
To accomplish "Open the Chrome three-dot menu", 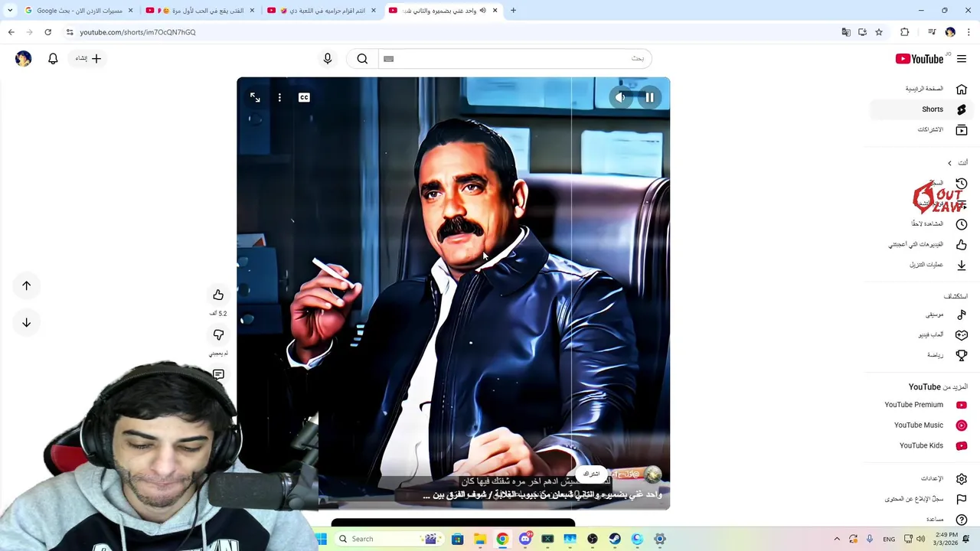I will coord(969,32).
